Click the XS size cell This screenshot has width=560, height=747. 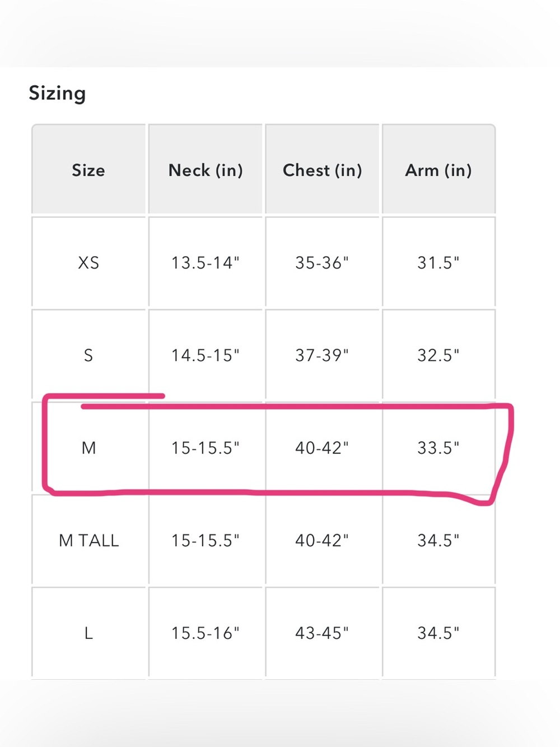coord(88,262)
